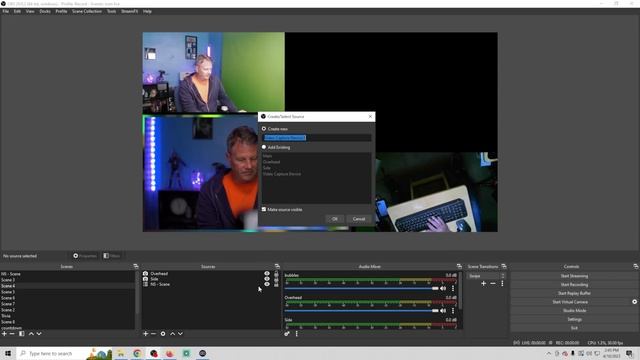
Task: Open virtual camera settings gear
Action: 635,302
